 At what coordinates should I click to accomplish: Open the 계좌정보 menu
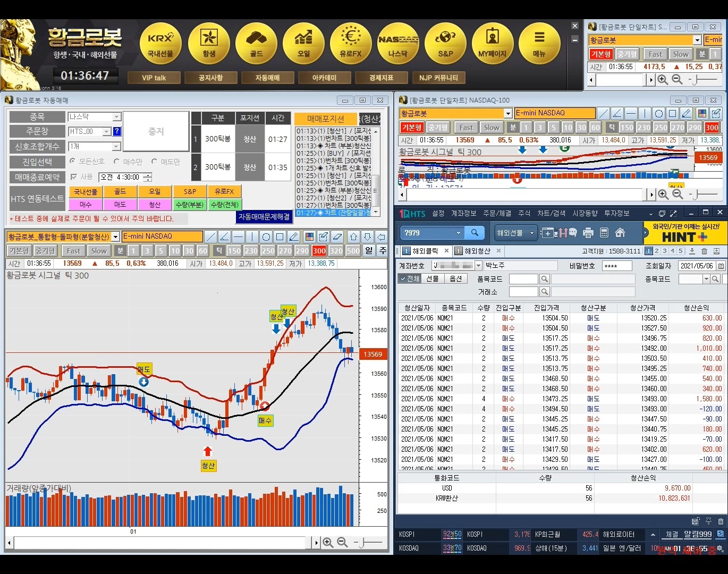[x=463, y=213]
